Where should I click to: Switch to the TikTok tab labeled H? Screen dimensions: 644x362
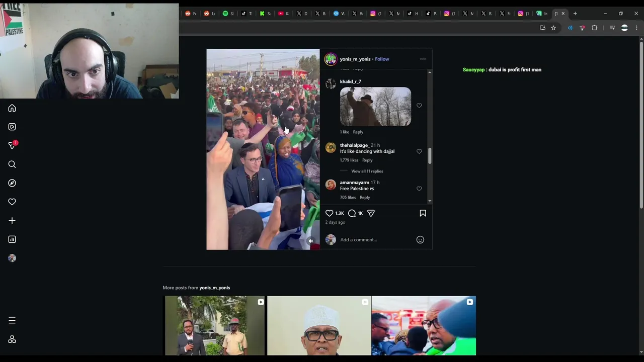[413, 14]
